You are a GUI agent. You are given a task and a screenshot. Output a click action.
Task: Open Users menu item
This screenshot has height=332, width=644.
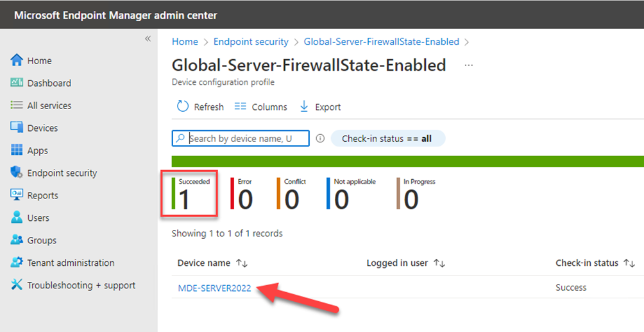[x=38, y=218]
